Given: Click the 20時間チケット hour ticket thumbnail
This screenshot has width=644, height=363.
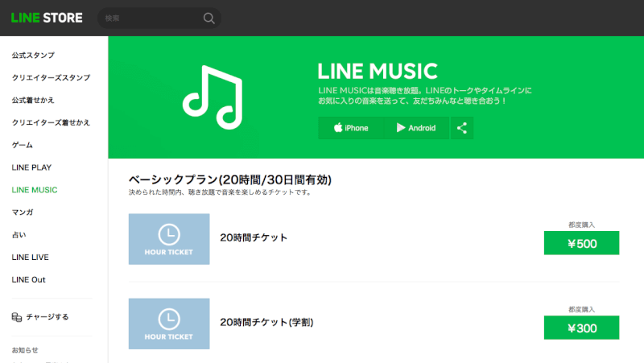Looking at the screenshot, I should point(169,239).
